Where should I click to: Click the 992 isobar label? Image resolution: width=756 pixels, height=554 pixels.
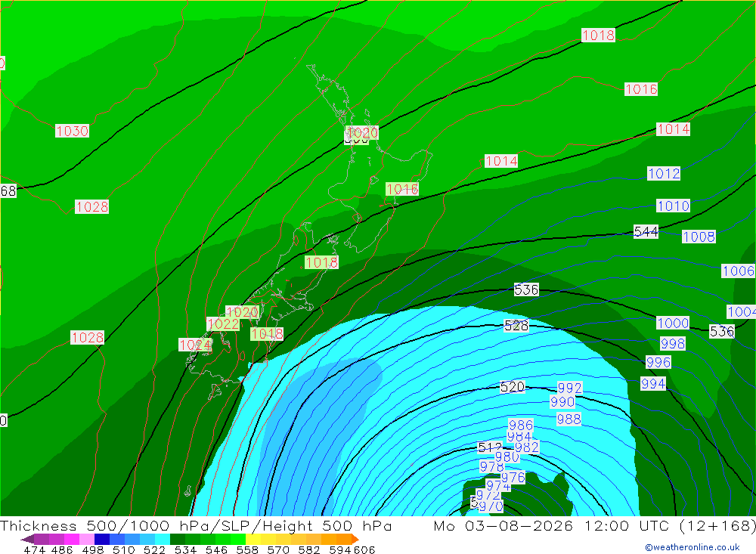570,388
